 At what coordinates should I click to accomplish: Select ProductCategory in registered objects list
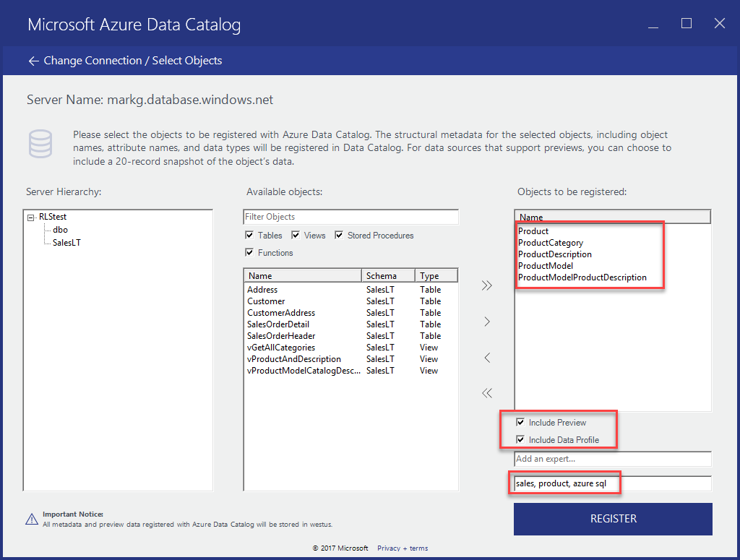point(551,243)
